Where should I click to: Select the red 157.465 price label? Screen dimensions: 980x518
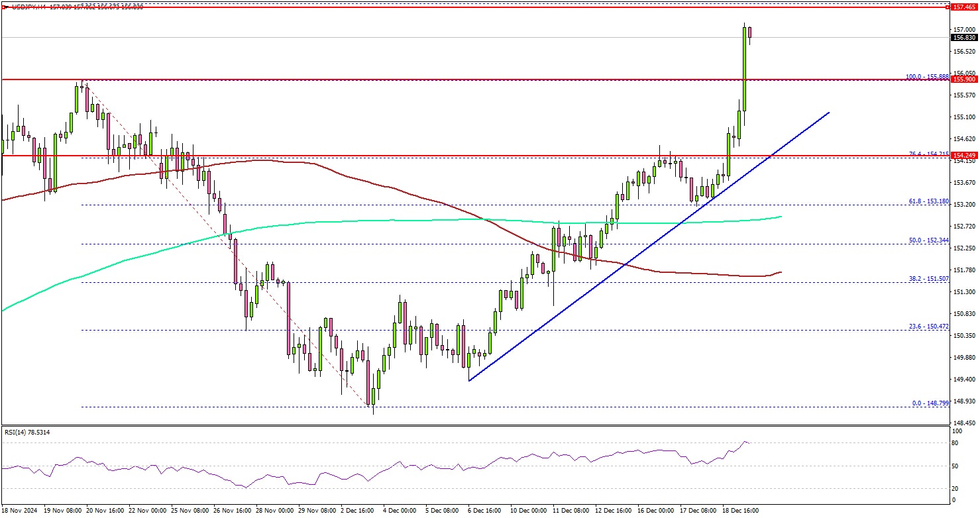[x=965, y=7]
